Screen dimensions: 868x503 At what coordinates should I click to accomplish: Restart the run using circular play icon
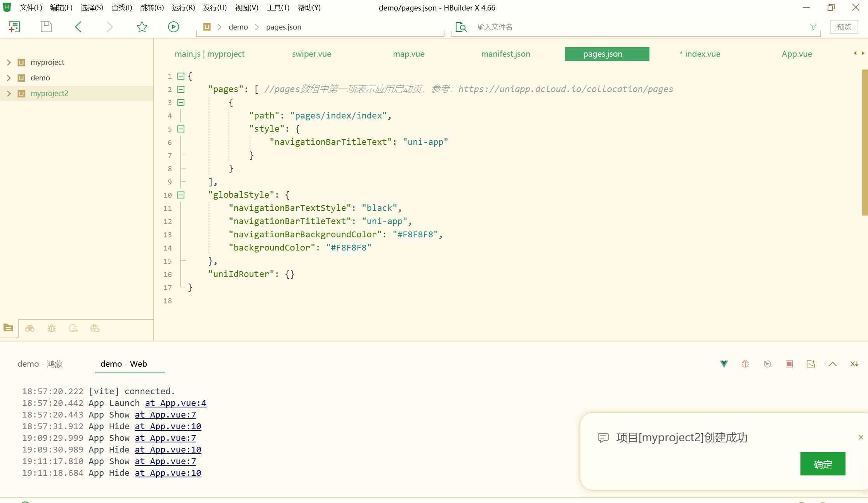pyautogui.click(x=767, y=364)
